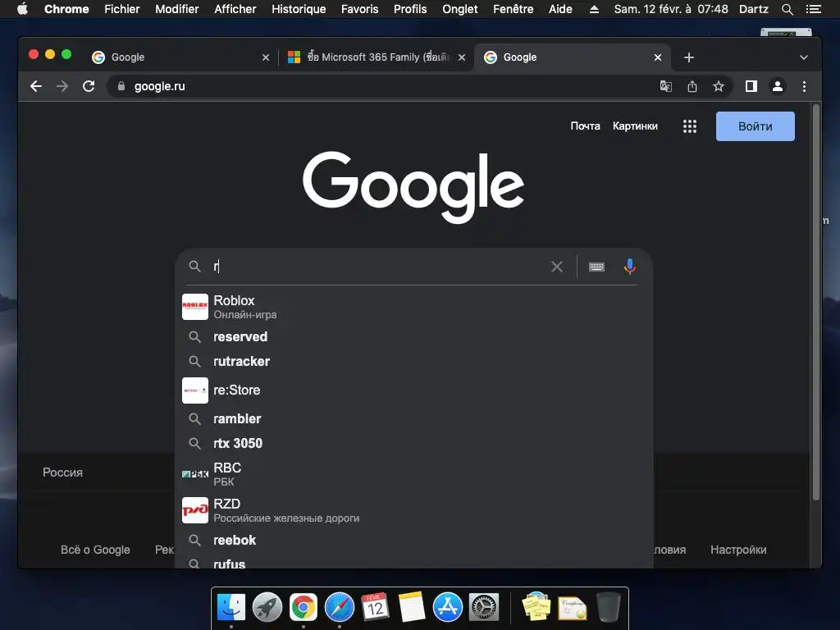840x630 pixels.
Task: Open the Apple menu
Action: (x=22, y=8)
